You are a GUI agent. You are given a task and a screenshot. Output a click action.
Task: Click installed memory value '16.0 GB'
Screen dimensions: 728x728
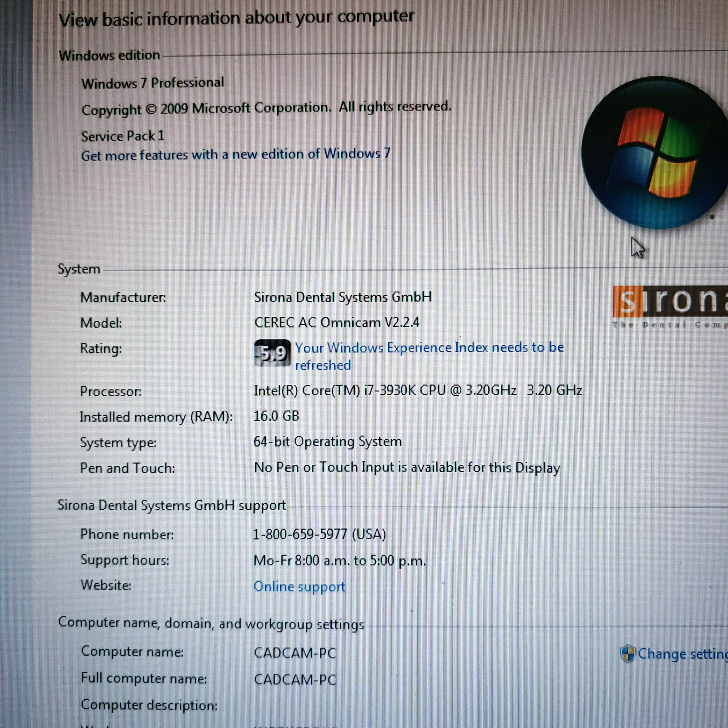point(276,416)
